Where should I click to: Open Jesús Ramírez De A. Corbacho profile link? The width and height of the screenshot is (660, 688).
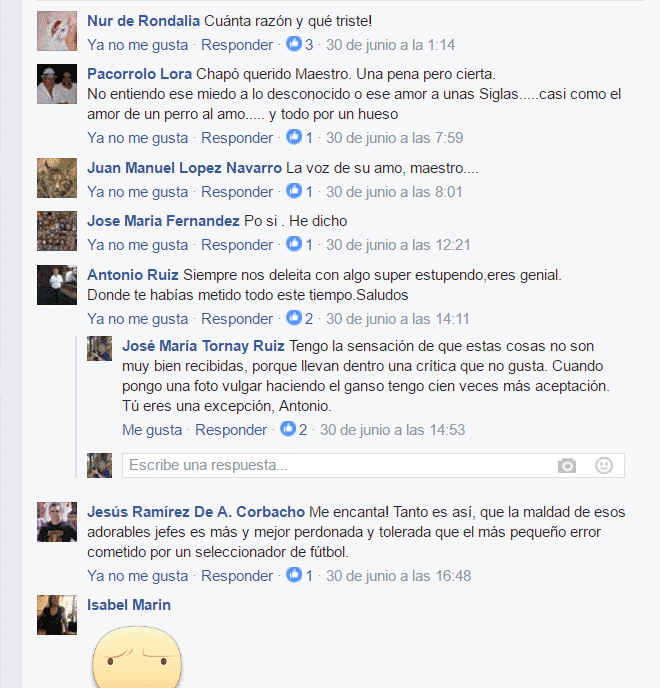[196, 512]
